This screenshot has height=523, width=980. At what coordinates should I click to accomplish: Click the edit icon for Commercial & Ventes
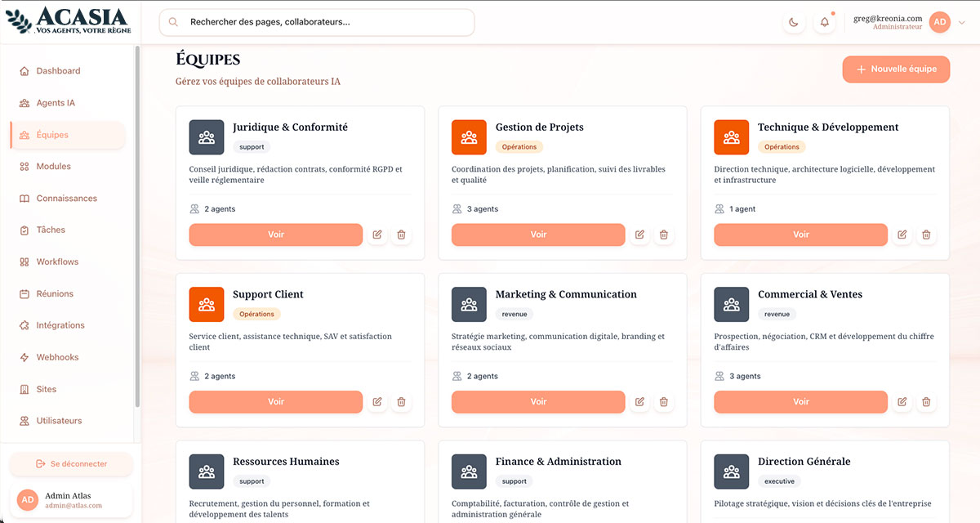pos(902,402)
